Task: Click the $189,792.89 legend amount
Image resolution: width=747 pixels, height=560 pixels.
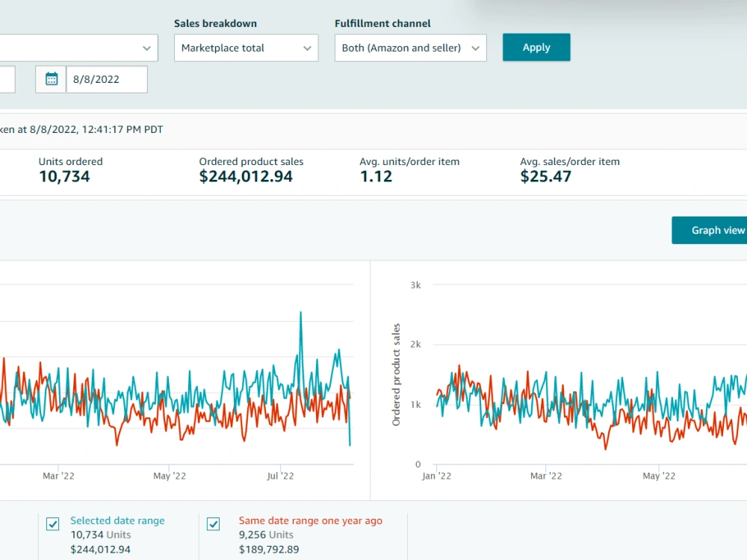Action: (x=269, y=549)
